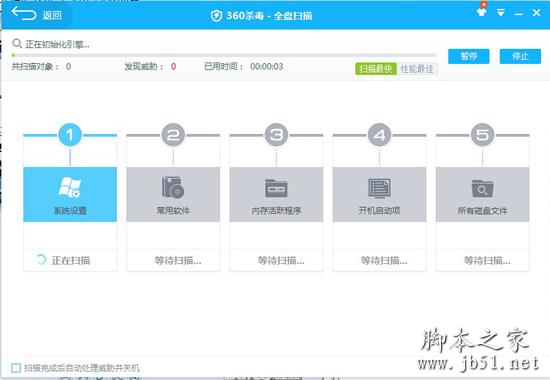
Task: Select the 开机启动项 monitor icon tile
Action: pyautogui.click(x=379, y=194)
